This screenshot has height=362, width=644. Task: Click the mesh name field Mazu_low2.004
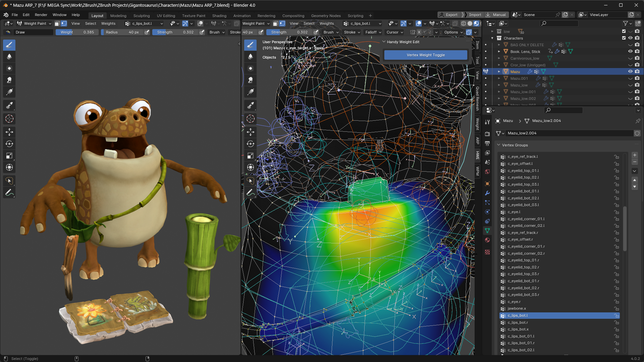(569, 133)
